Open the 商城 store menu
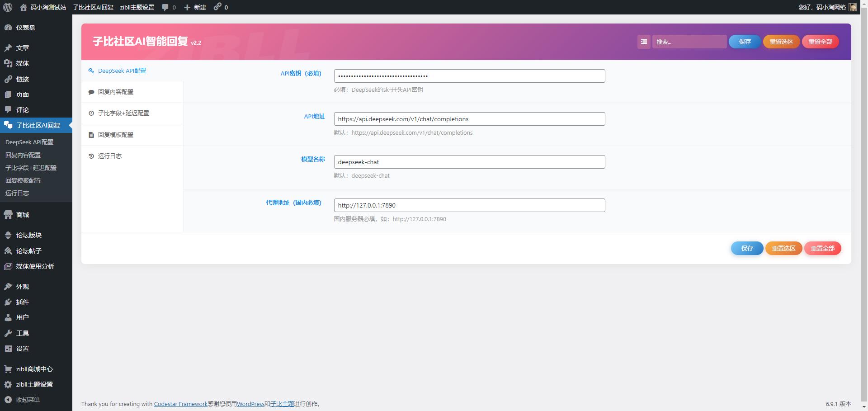Image resolution: width=868 pixels, height=411 pixels. pyautogui.click(x=23, y=215)
